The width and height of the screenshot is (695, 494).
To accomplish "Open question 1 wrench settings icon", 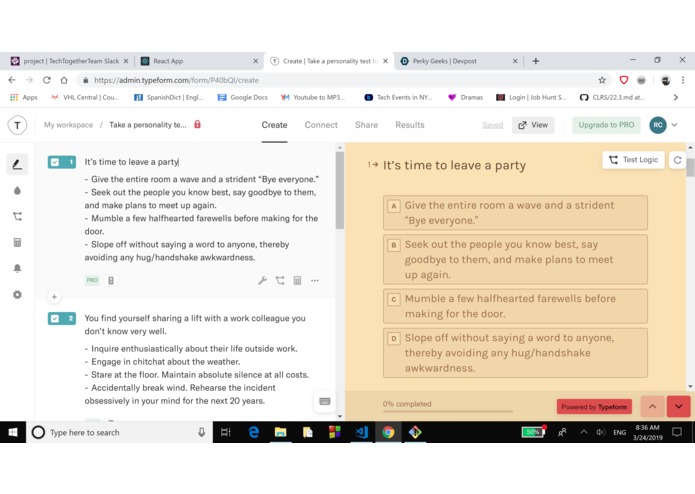I will pyautogui.click(x=262, y=280).
